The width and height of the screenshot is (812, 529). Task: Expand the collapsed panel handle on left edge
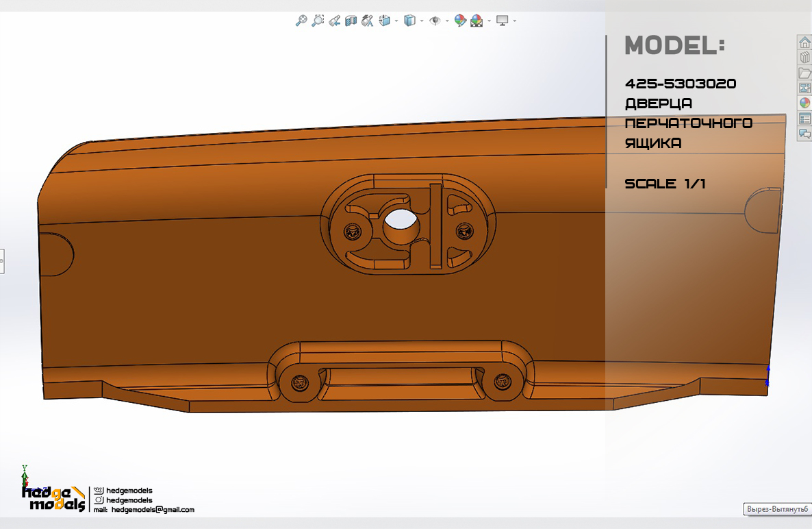pos(1,260)
